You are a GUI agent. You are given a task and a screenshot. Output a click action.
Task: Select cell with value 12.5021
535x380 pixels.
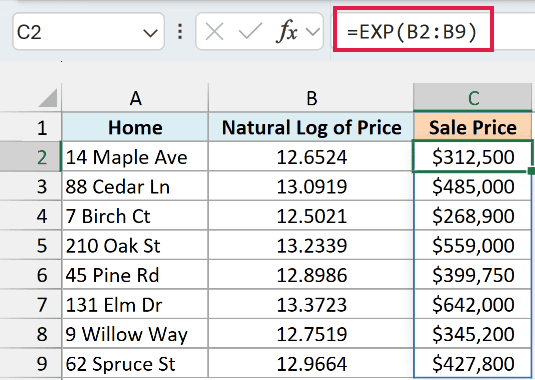pos(311,216)
